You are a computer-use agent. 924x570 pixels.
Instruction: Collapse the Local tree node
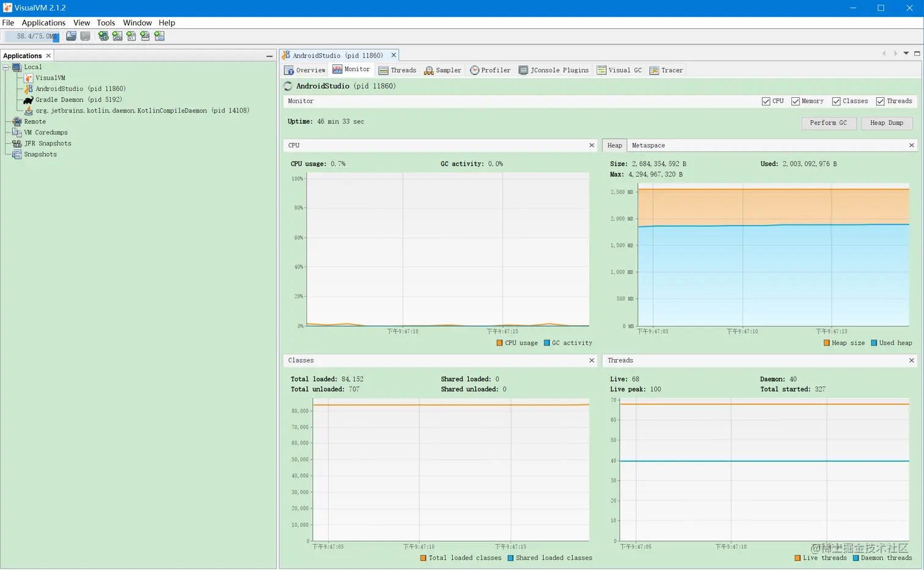(6, 67)
